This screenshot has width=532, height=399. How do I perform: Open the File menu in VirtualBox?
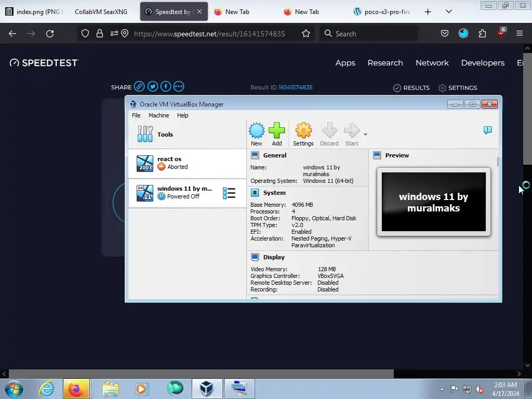[136, 115]
